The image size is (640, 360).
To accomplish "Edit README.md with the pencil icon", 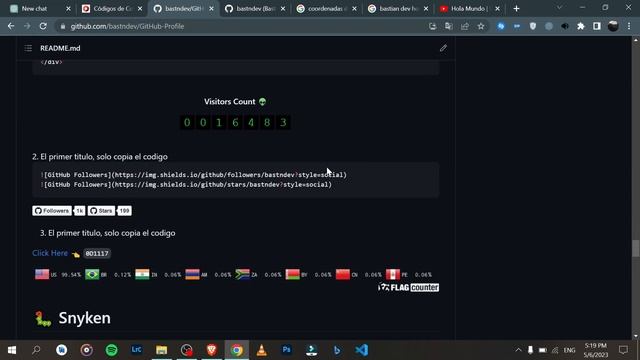I will [x=443, y=48].
